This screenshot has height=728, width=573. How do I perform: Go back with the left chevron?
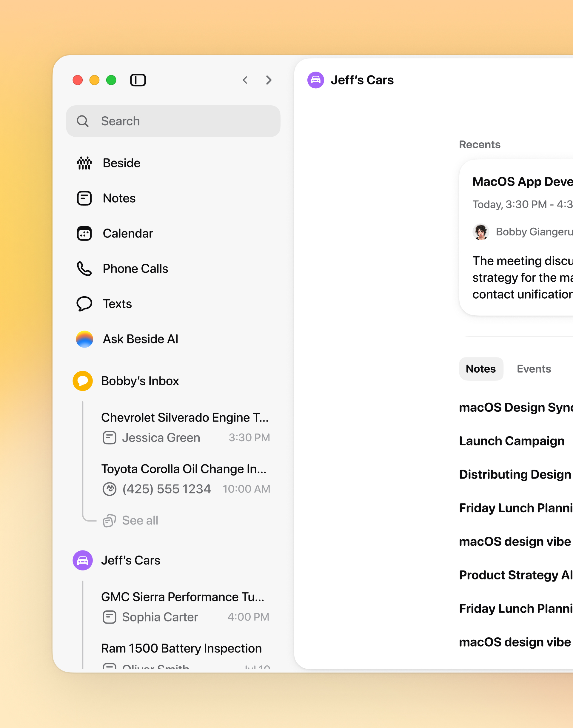245,80
